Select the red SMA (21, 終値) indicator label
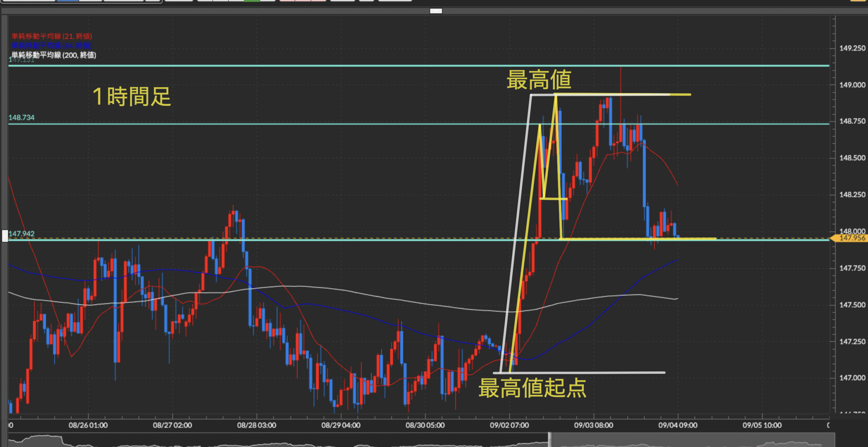 [52, 36]
